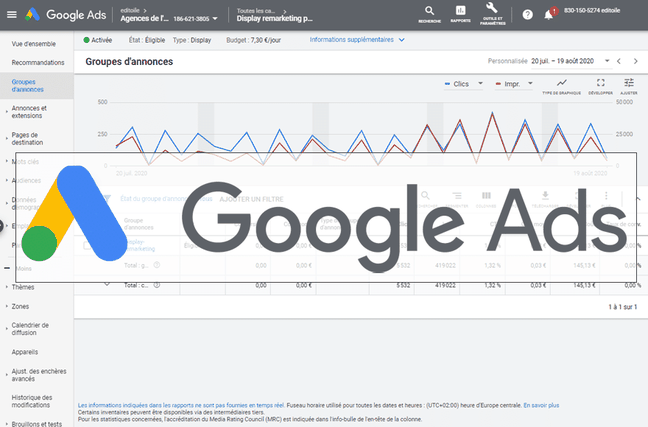Click 419 022 in bottom total row
This screenshot has width=648, height=427.
point(445,285)
